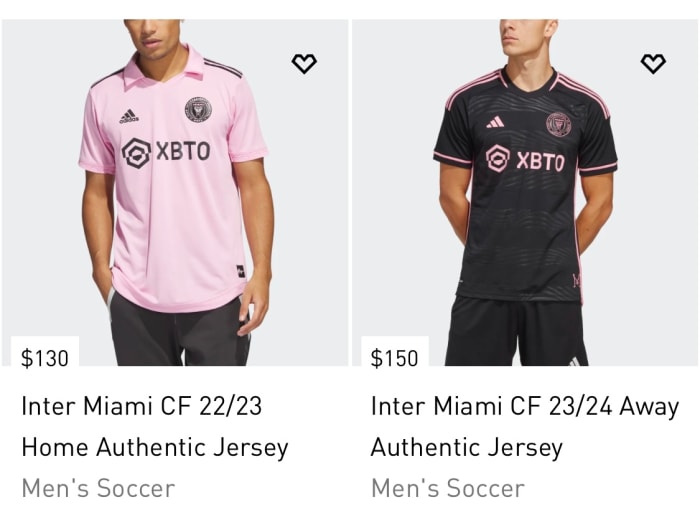Image resolution: width=700 pixels, height=520 pixels.
Task: Click the XBTO sponsor logo on the black jersey
Action: tap(525, 160)
